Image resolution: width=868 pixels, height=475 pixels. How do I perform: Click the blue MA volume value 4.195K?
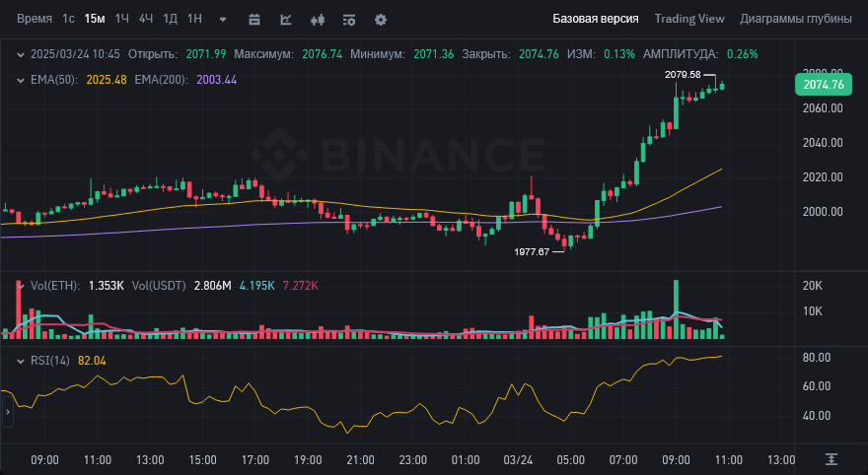256,286
